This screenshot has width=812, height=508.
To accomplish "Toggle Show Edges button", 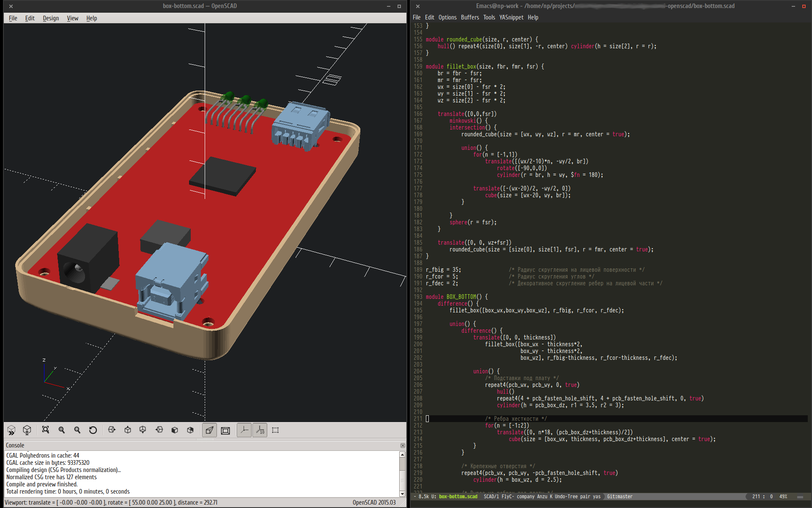I will (x=275, y=430).
